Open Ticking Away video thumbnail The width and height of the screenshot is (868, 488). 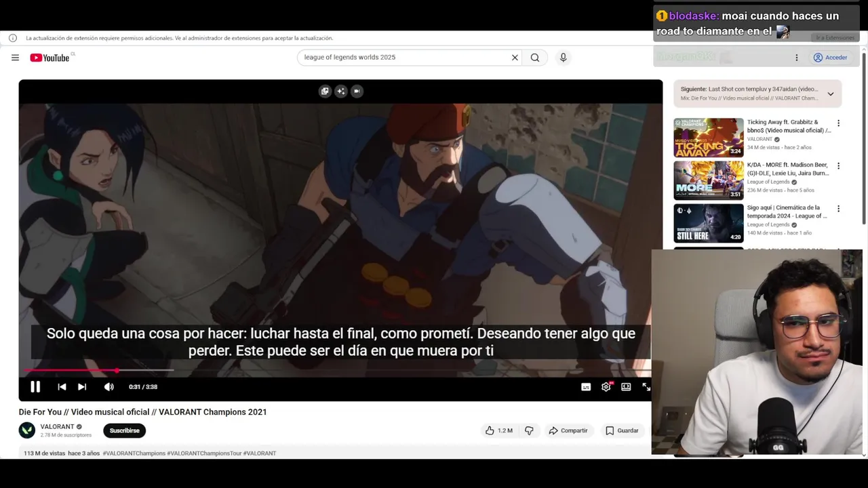coord(709,138)
